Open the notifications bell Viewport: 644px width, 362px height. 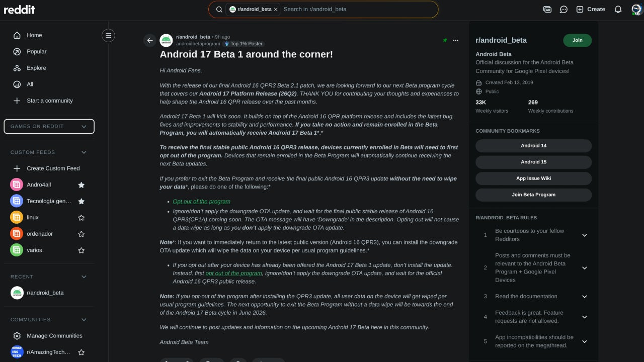(x=618, y=9)
